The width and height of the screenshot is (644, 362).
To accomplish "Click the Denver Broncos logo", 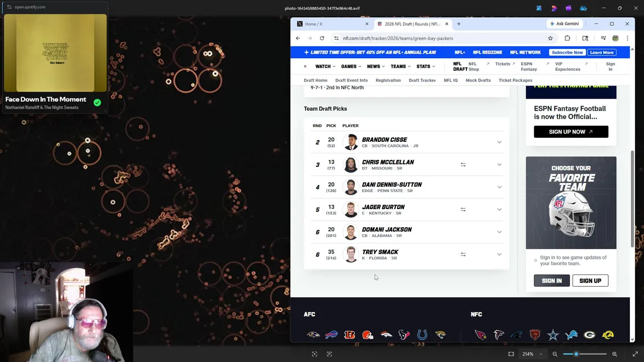I will 386,335.
